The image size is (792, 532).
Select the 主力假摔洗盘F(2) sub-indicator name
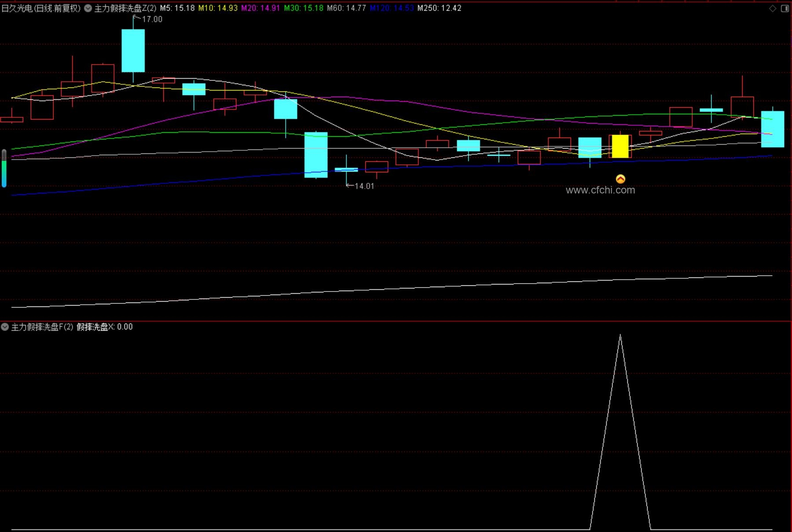tap(42, 327)
